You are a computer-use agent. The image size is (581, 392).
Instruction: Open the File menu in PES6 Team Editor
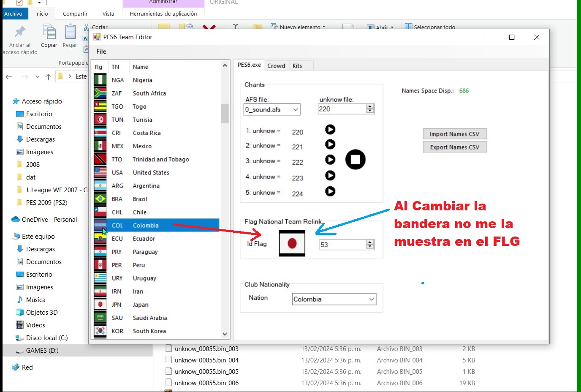coord(101,51)
